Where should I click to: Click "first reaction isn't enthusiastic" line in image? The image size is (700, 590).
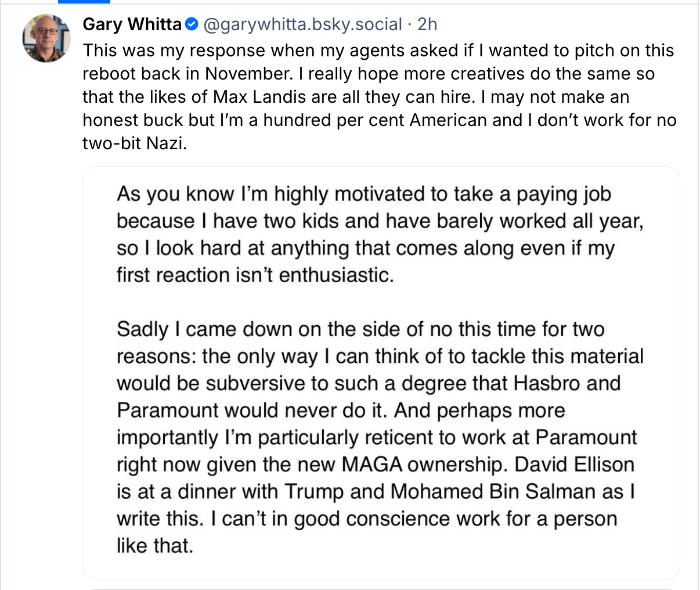tap(255, 275)
